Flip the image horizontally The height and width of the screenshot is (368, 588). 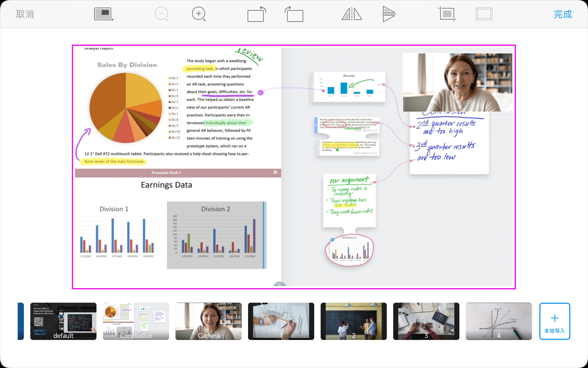pos(352,14)
